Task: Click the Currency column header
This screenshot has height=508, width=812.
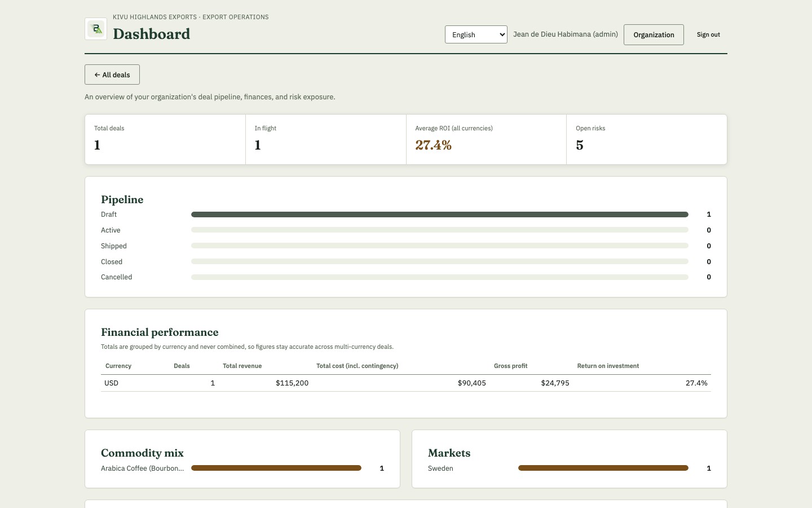Action: [118, 366]
